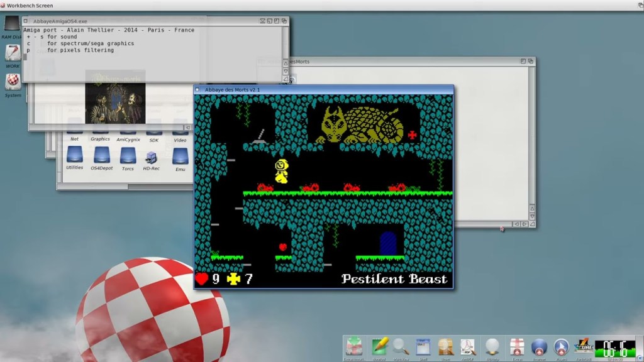
Task: Open the System drive icon
Action: (13, 82)
